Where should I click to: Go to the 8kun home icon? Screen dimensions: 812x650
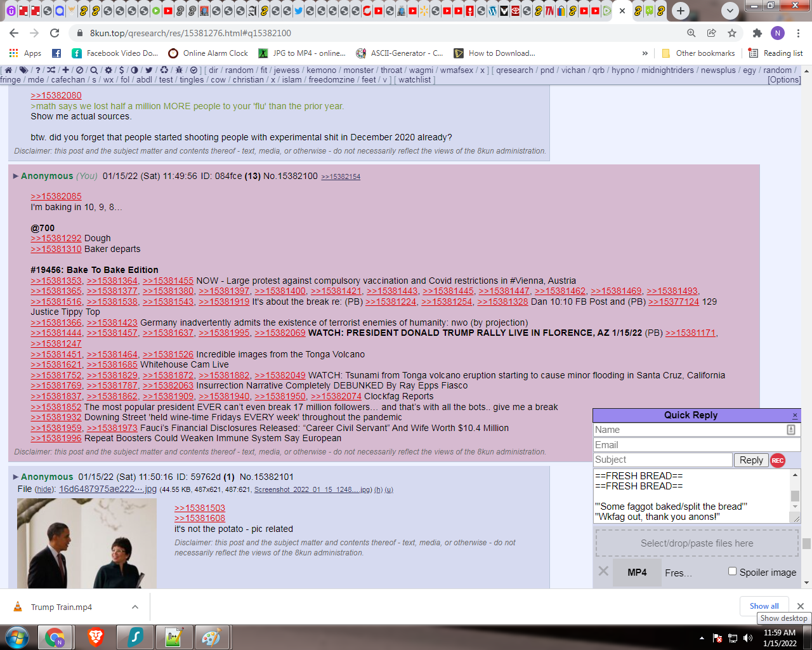click(8, 70)
